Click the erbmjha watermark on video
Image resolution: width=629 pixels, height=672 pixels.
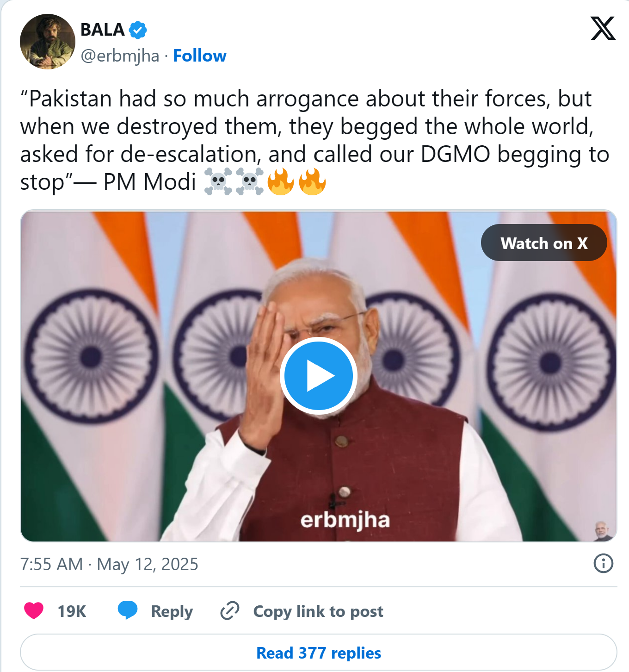(x=345, y=520)
